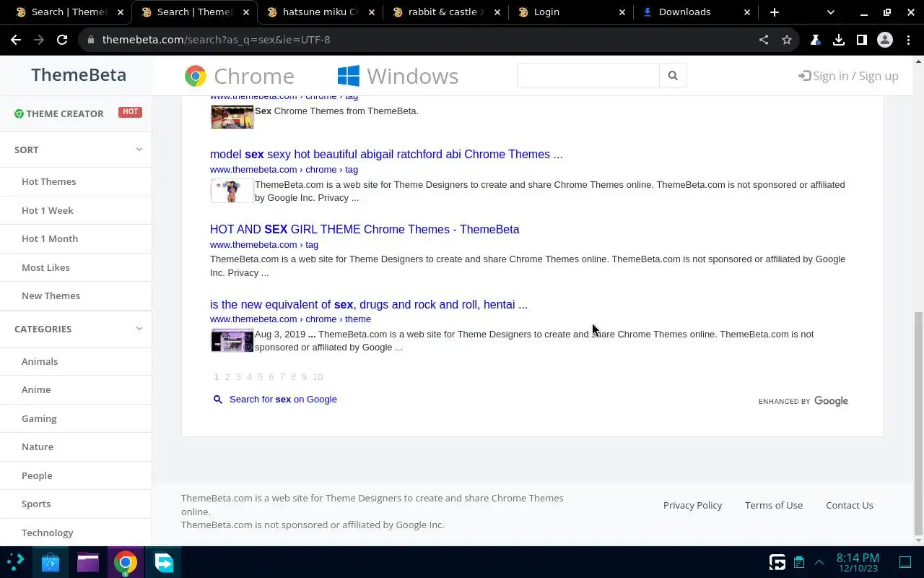Sort by Hot 1 Week
This screenshot has height=578, width=924.
[x=48, y=210]
